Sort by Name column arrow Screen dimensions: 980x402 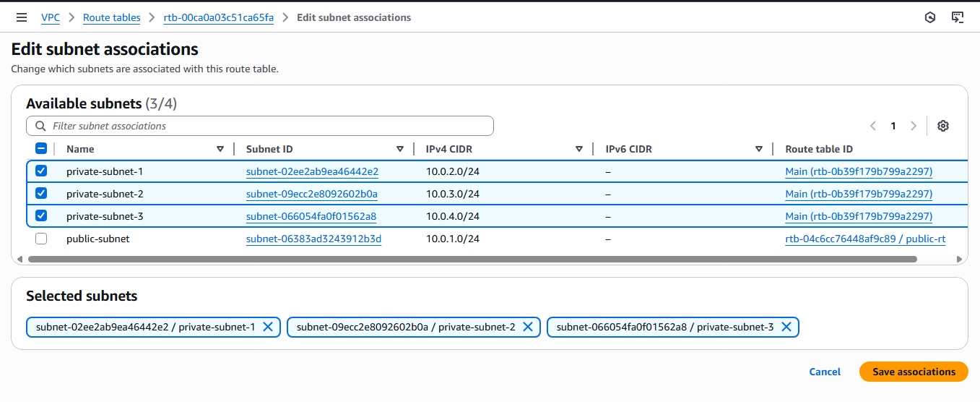[x=220, y=149]
